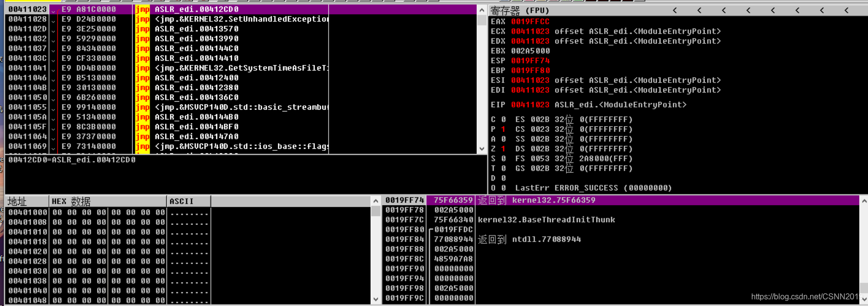Click the disassembly pane scroll up arrow

(482, 10)
